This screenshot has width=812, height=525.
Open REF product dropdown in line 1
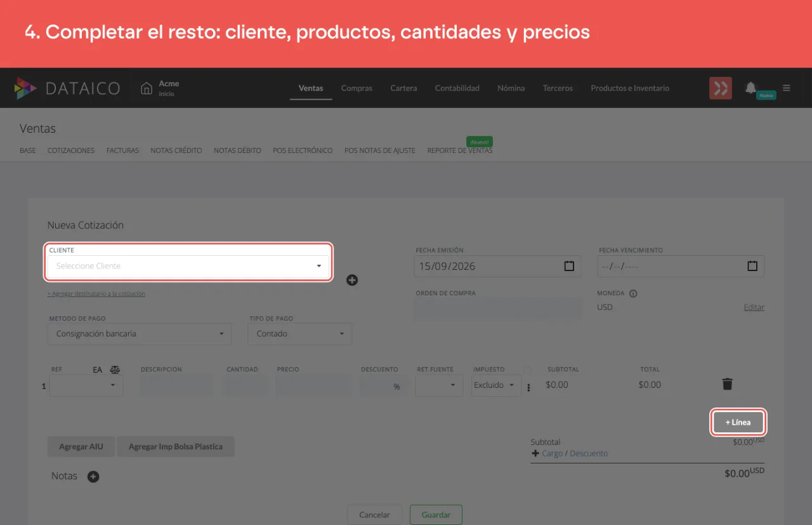pos(86,385)
